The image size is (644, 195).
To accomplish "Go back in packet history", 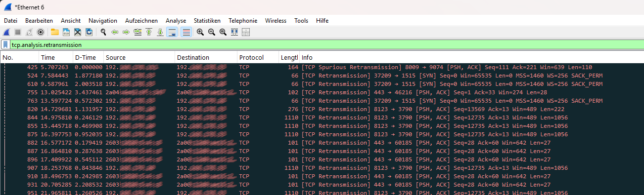I will pos(115,32).
